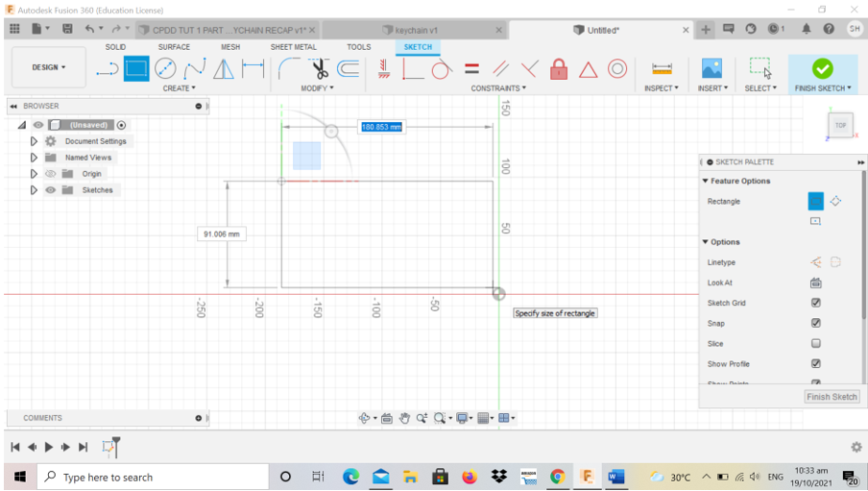This screenshot has height=491, width=868.
Task: Switch to the MESH tab
Action: point(230,47)
